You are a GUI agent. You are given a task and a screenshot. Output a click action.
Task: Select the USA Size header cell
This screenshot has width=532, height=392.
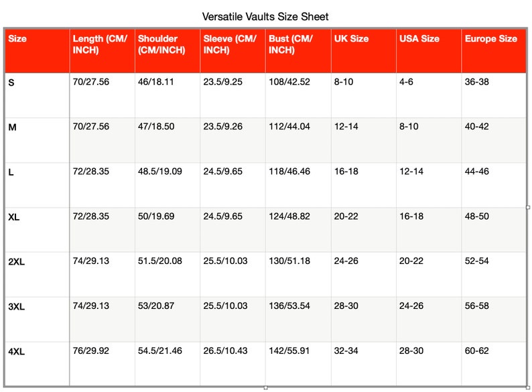pos(429,51)
